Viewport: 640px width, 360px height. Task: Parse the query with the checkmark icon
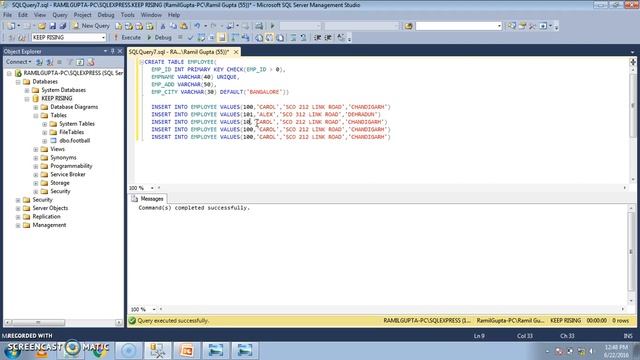[x=190, y=37]
